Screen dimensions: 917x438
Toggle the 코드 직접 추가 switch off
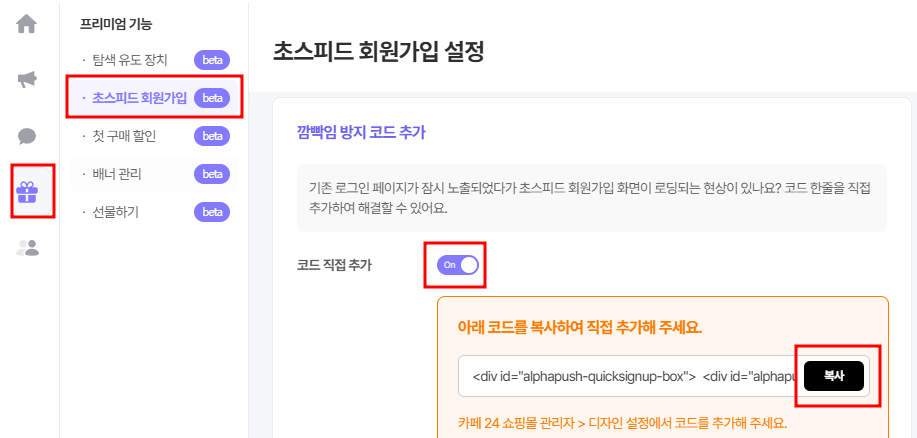tap(457, 265)
